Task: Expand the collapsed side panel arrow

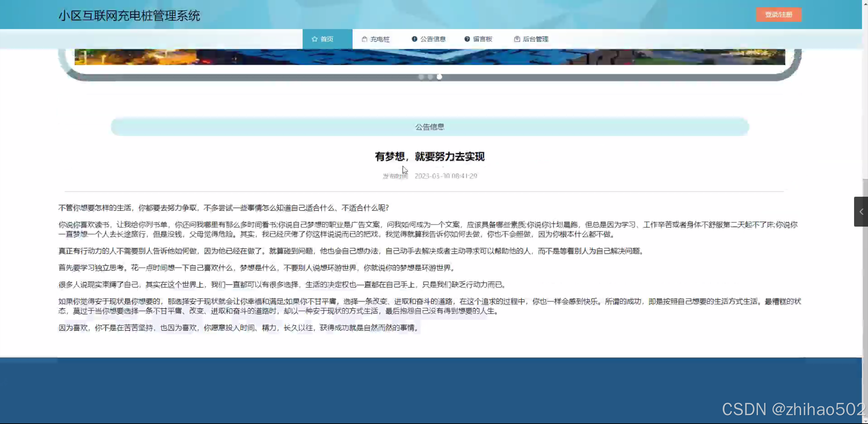Action: pyautogui.click(x=861, y=212)
